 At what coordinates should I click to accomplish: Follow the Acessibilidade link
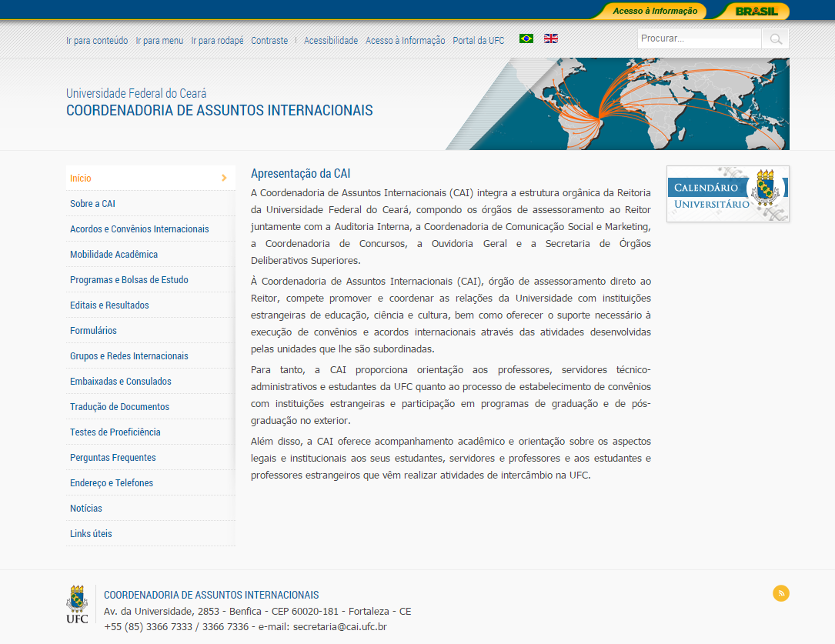[331, 41]
